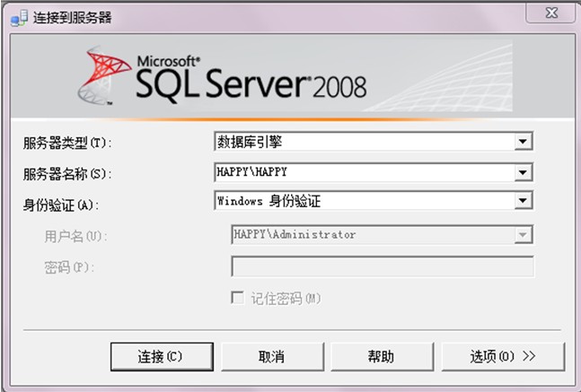Click the red SQL Server logo icon

104,75
